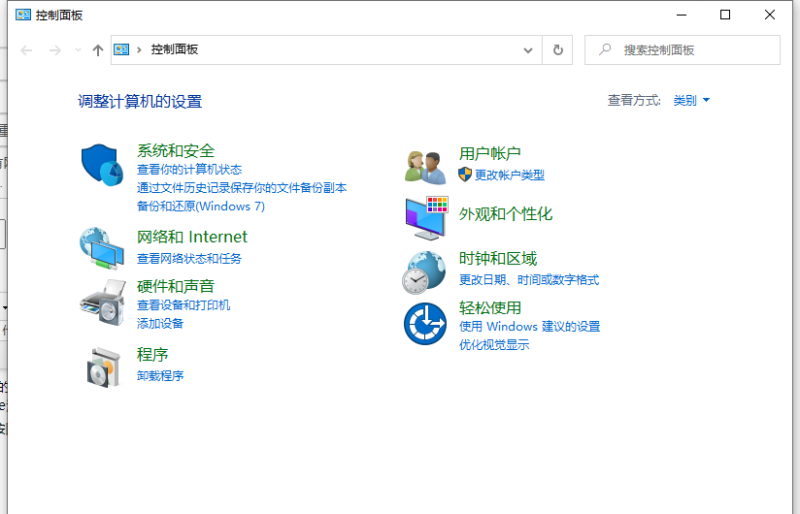Open 硬件和声音 category
Viewport: 800px width, 514px height.
(x=176, y=286)
